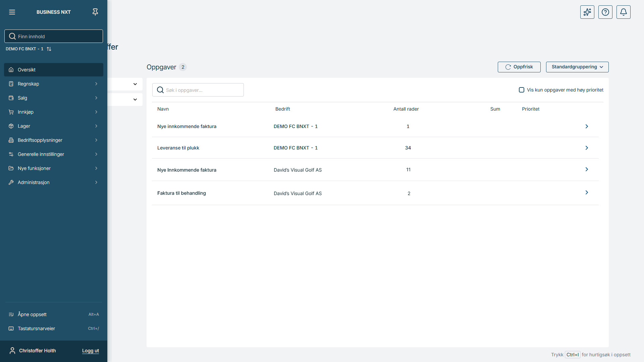
Task: Open the AI assistant sparkle icon
Action: pos(587,12)
